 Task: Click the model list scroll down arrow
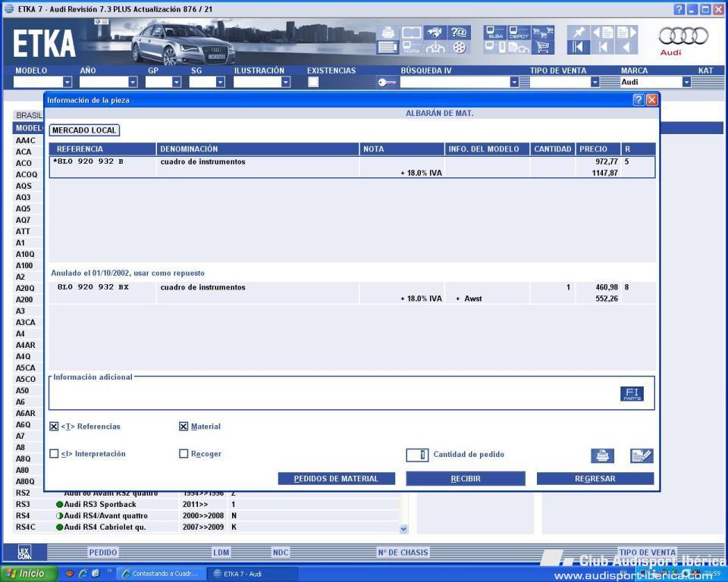point(403,529)
